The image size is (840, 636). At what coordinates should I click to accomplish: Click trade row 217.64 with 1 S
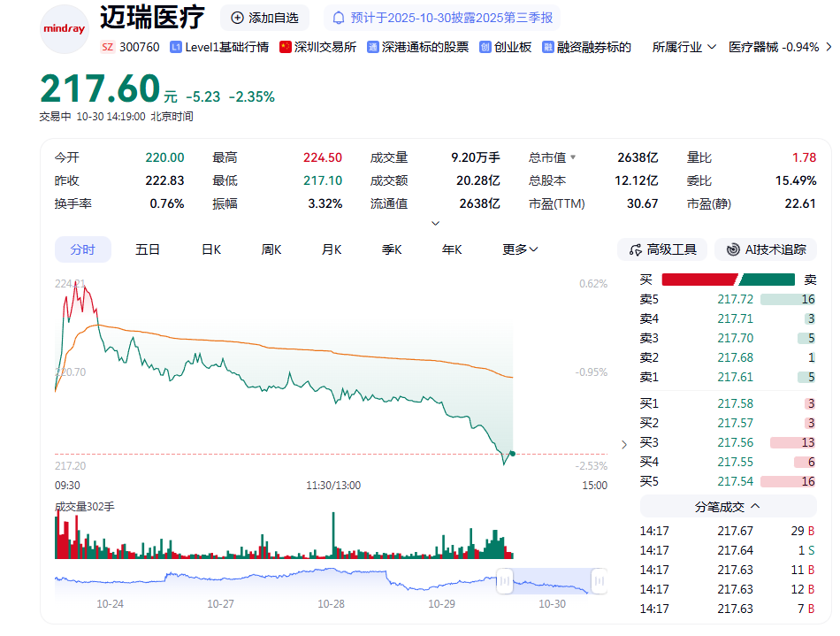coord(728,550)
